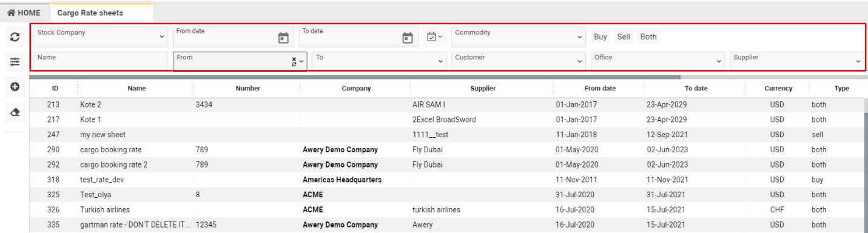Select the Sell rate type option
Screen dimensions: 868x233
[x=624, y=36]
